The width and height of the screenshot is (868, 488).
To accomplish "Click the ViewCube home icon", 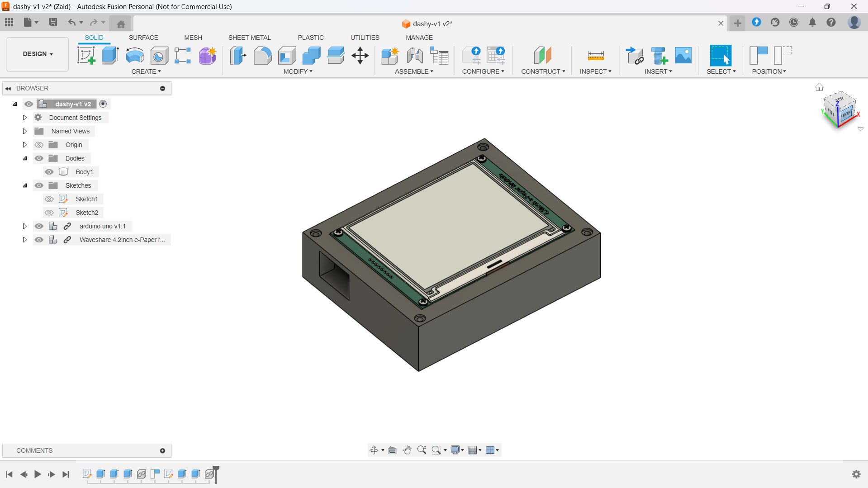I will pos(819,87).
